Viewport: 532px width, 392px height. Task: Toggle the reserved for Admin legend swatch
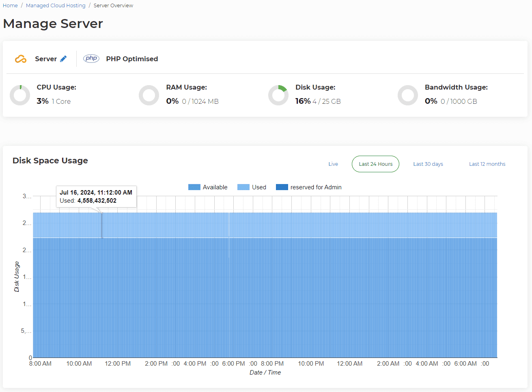pyautogui.click(x=282, y=187)
